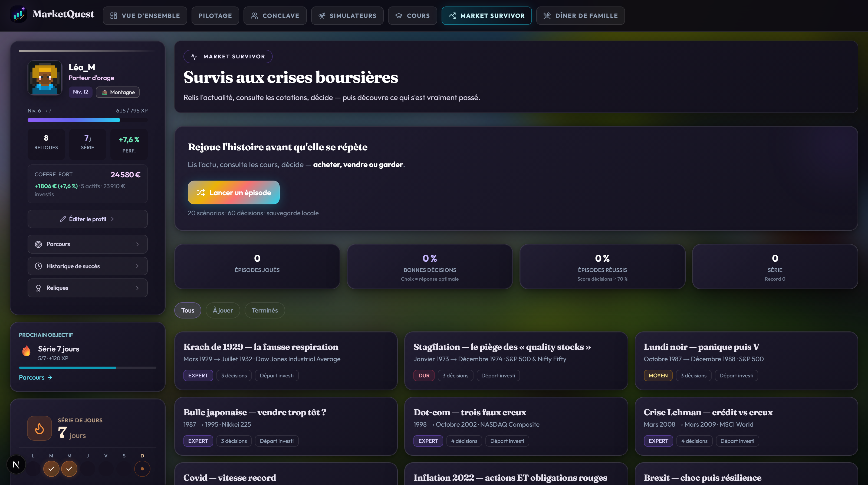Click the Bonnes décisions stat card
Viewport: 868px width, 485px height.
pos(430,267)
